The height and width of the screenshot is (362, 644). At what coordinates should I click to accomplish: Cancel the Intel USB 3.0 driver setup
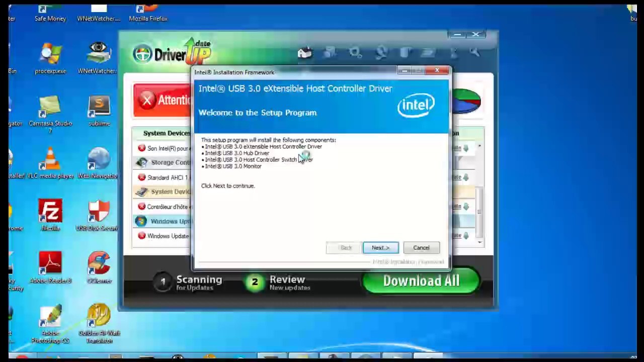coord(421,248)
